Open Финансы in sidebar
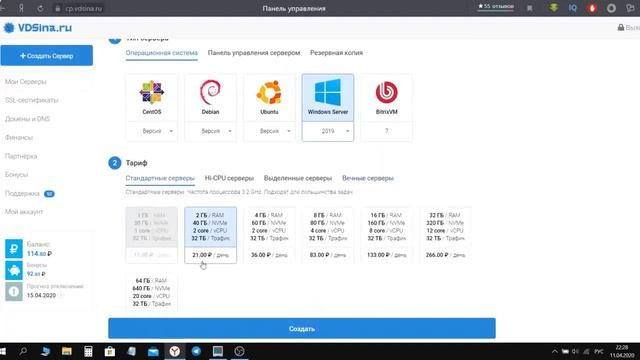Screen dimensions: 640x360 coord(19,138)
